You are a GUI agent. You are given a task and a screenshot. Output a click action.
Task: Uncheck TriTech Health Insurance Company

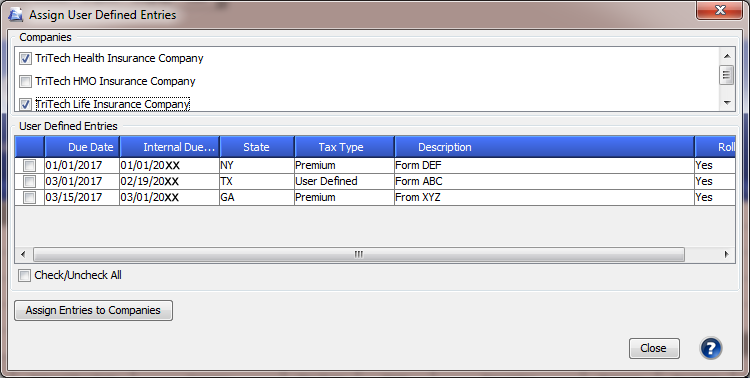25,59
